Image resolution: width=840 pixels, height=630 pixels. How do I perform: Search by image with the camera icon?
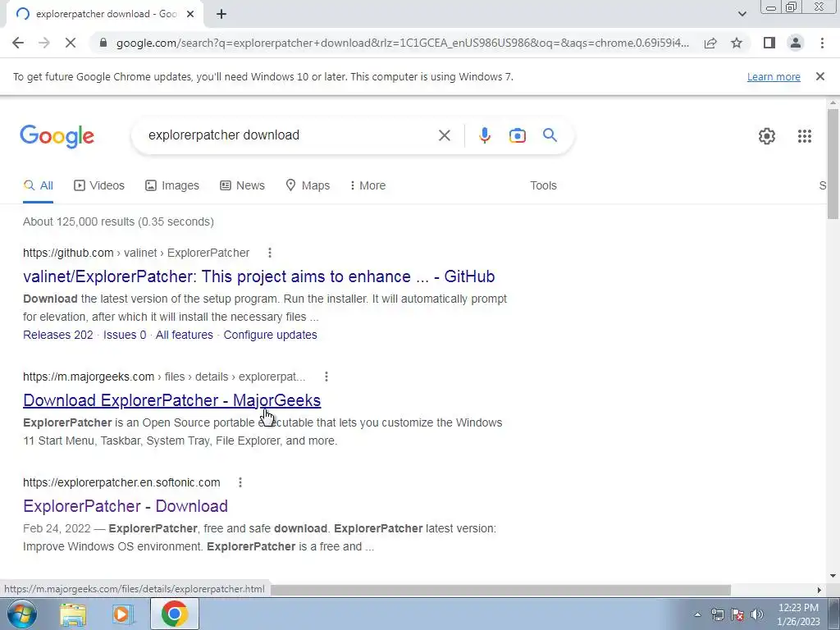pyautogui.click(x=517, y=135)
